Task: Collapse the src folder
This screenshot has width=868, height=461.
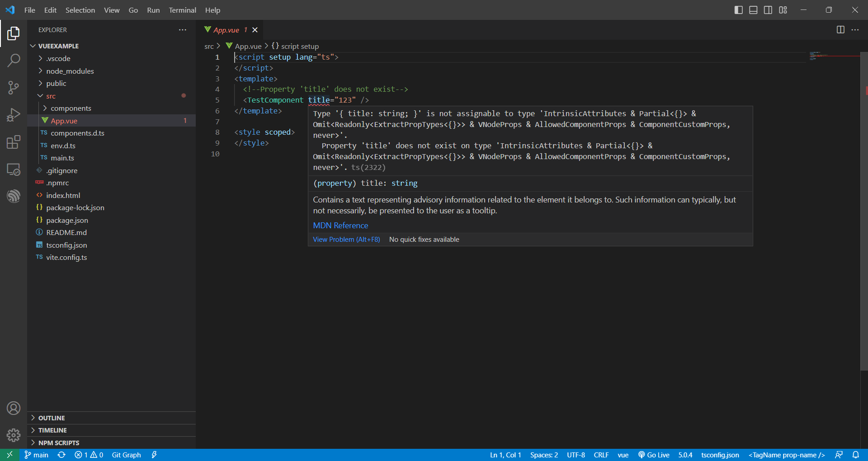Action: pyautogui.click(x=41, y=96)
